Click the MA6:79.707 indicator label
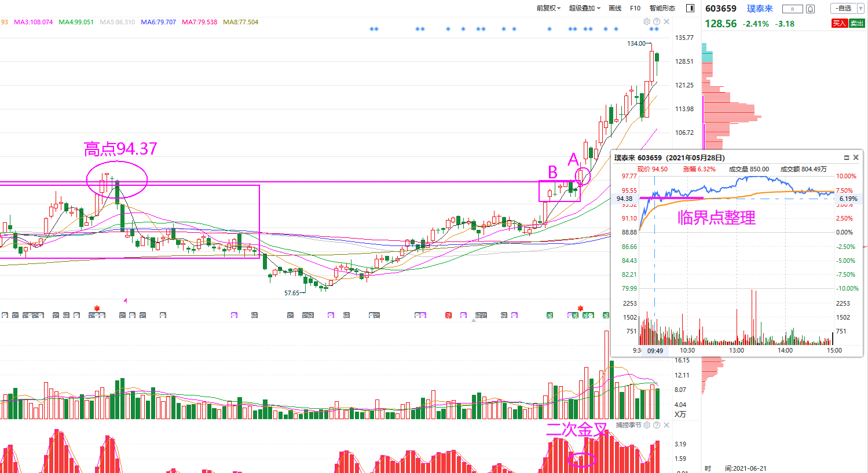 pos(158,22)
